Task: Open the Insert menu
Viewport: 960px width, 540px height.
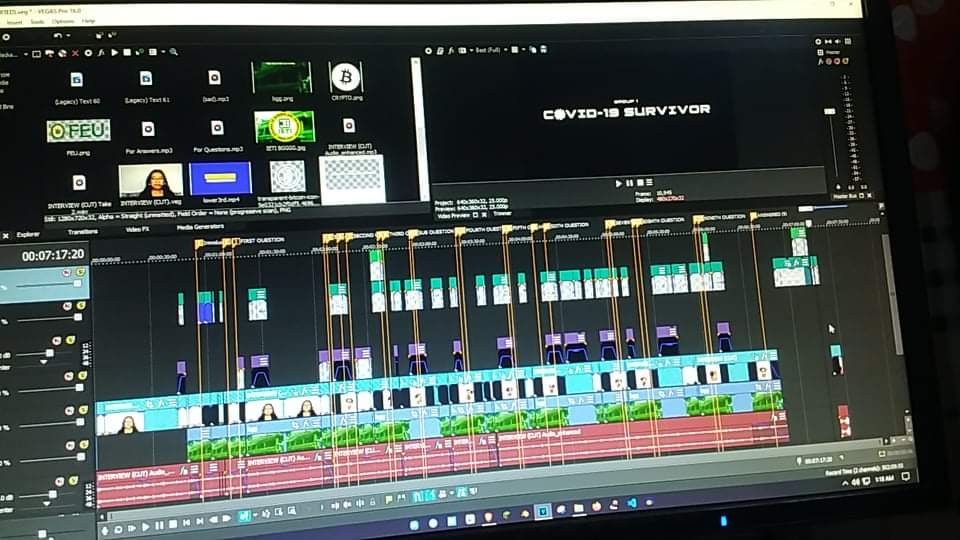Action: pyautogui.click(x=14, y=22)
